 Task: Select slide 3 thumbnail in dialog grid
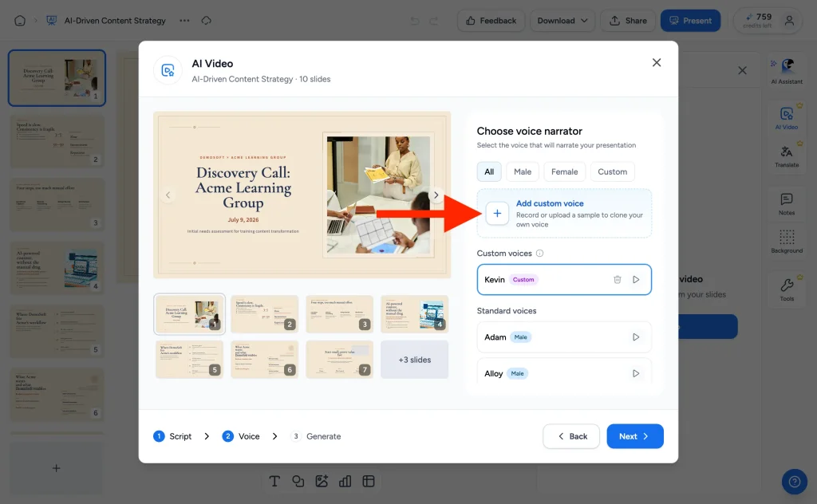(x=340, y=314)
